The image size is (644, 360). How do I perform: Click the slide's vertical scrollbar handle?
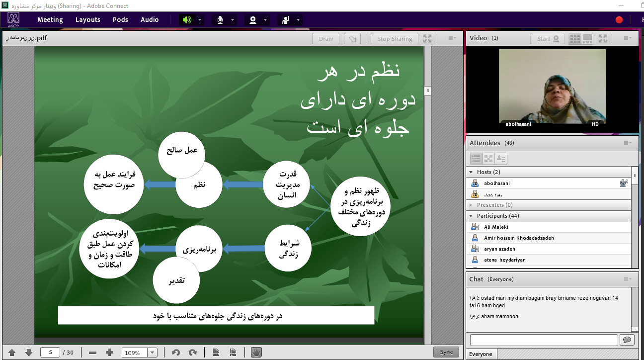click(x=427, y=91)
